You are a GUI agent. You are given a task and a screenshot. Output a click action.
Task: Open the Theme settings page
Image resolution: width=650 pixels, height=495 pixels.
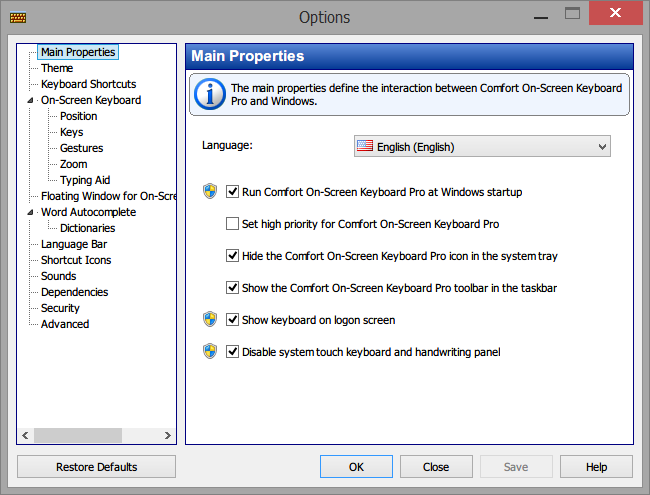(x=57, y=68)
